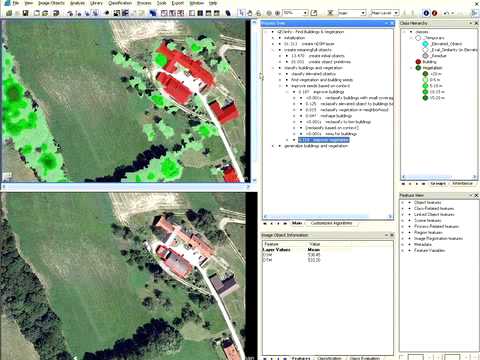
Task: Pin the Image Object Information panel
Action: point(387,235)
